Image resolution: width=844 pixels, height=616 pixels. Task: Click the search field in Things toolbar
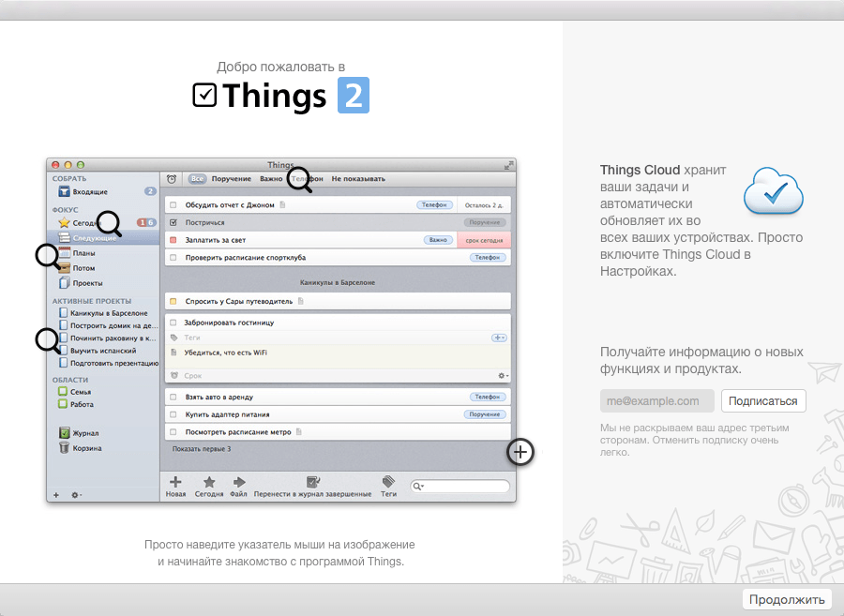coord(460,487)
